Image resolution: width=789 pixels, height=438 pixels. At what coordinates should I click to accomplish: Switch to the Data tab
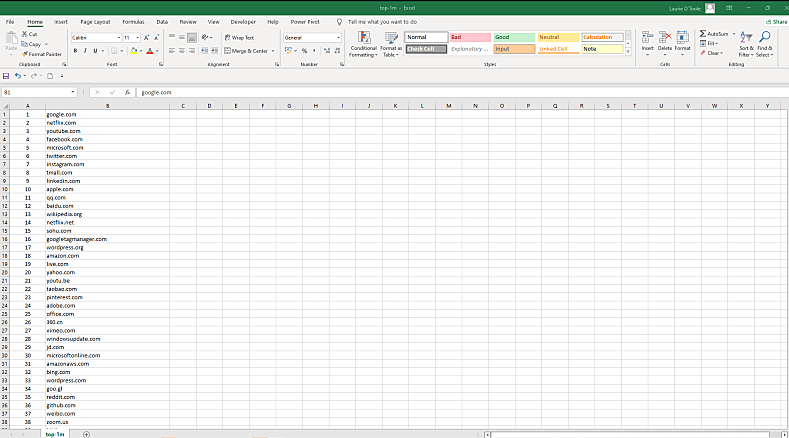coord(162,22)
